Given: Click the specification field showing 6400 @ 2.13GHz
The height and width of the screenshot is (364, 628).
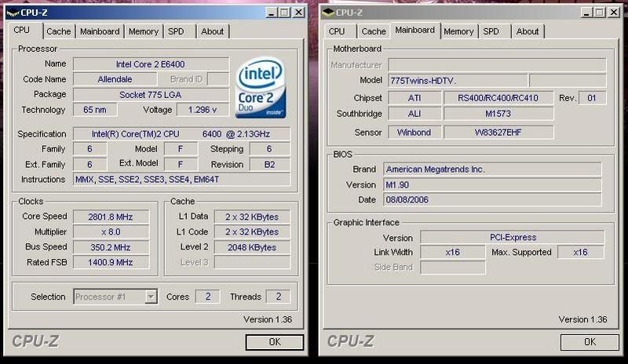Looking at the screenshot, I should click(x=181, y=134).
